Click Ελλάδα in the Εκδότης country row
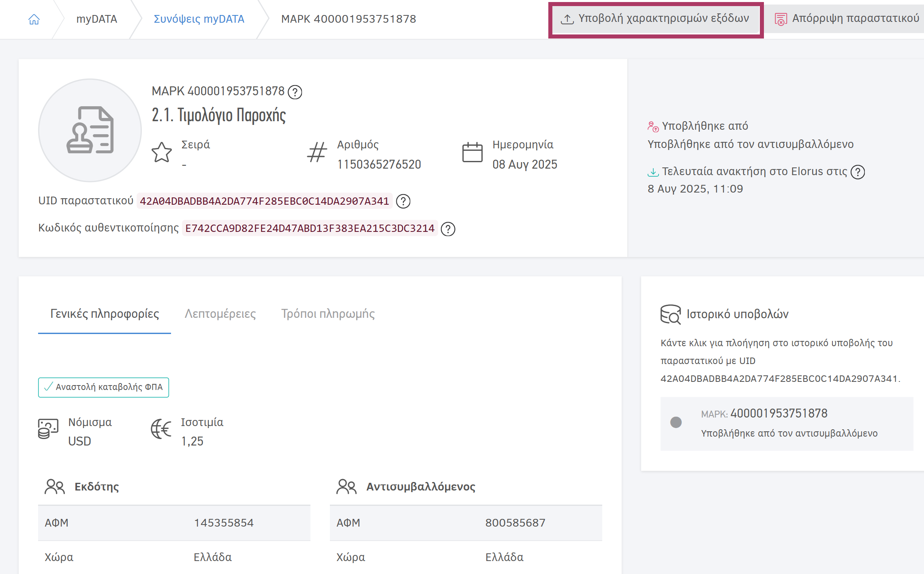This screenshot has height=574, width=924. tap(213, 557)
